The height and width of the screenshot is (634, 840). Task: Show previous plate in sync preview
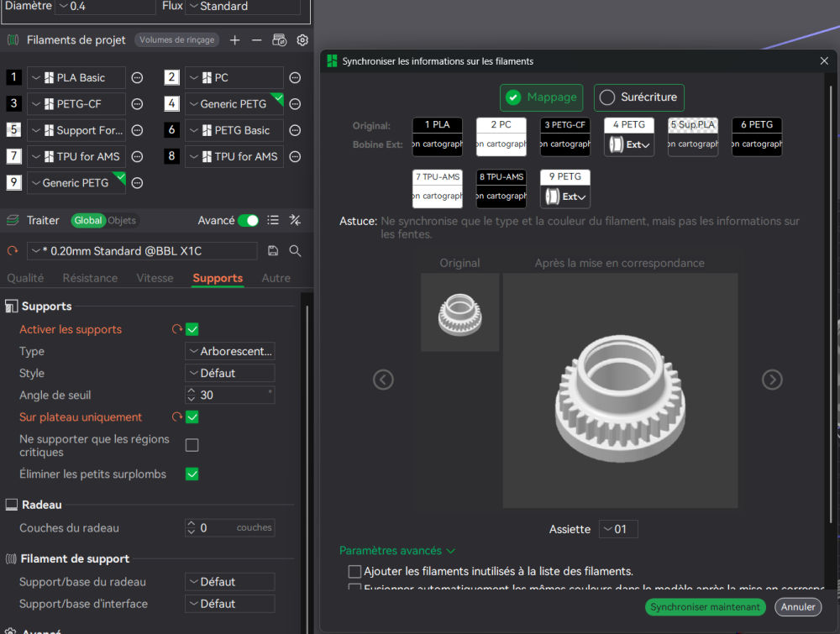coord(383,380)
